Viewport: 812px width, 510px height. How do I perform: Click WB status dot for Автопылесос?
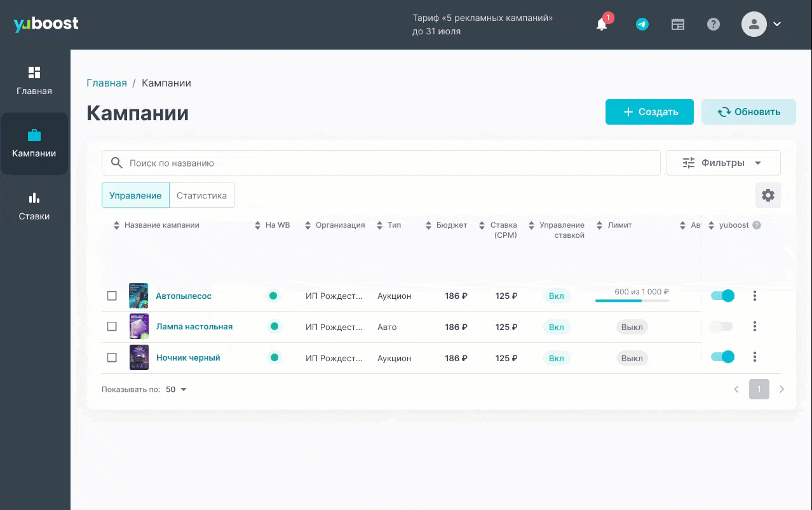[x=273, y=296]
